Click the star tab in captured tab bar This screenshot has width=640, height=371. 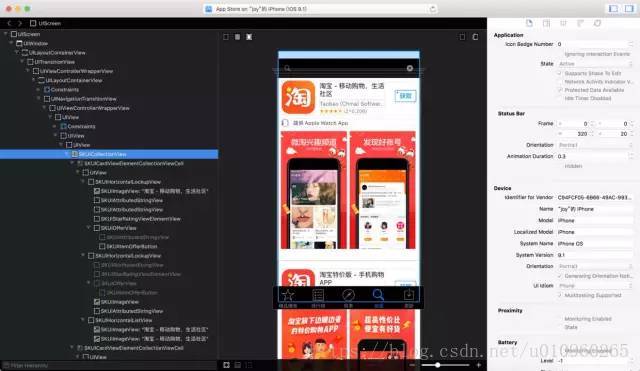pyautogui.click(x=288, y=298)
